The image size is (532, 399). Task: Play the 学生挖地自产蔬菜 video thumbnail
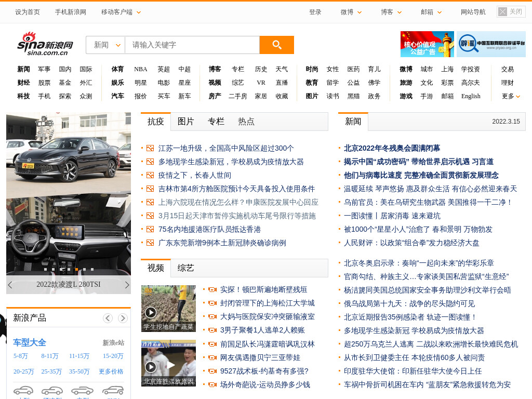169,309
